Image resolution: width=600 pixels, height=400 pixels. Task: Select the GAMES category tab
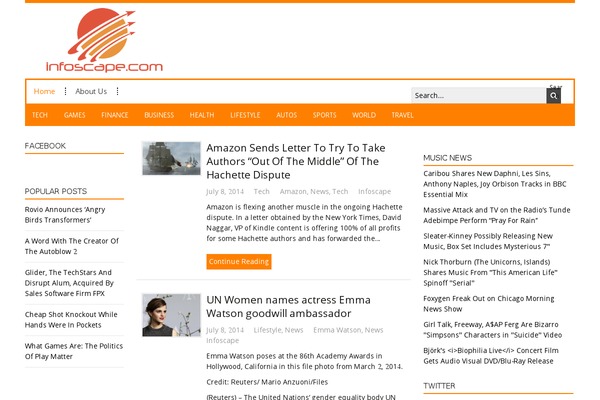(75, 115)
